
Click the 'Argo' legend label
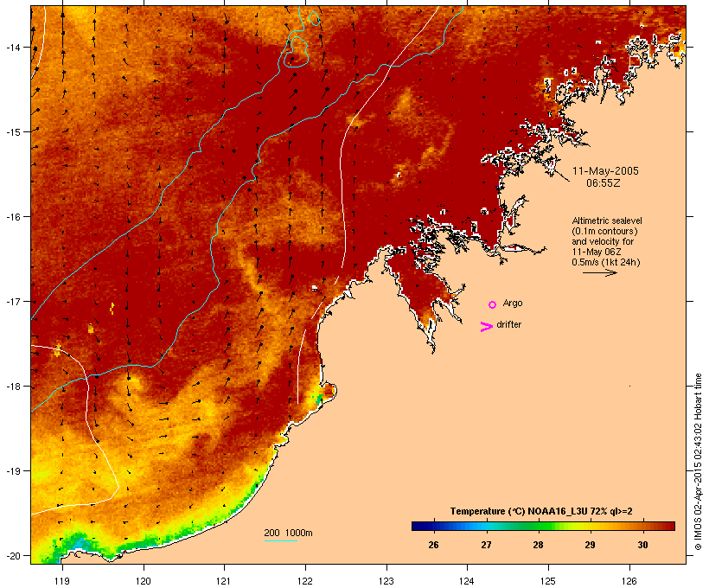pos(513,303)
